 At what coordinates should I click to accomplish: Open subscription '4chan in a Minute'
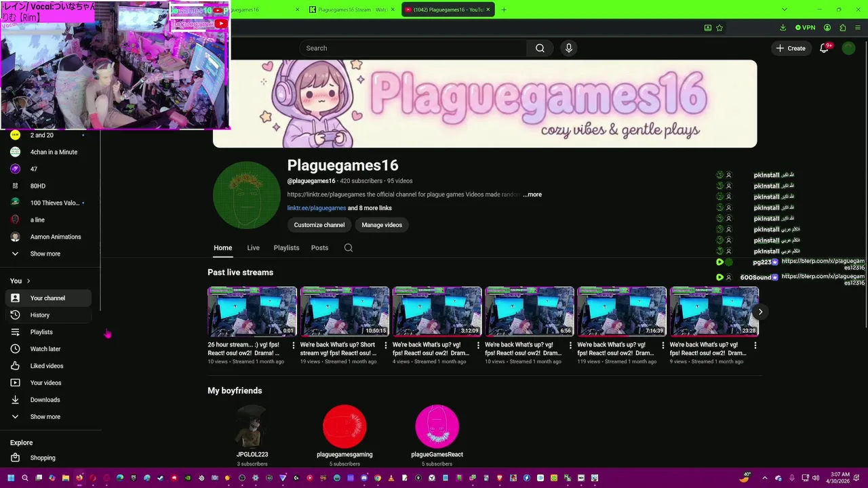(47, 152)
